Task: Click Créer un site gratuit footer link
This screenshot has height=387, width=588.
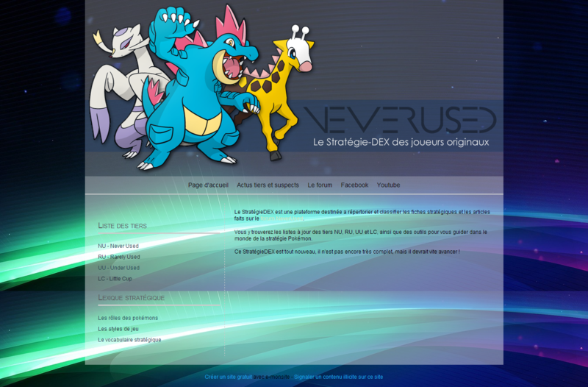Action: pyautogui.click(x=228, y=377)
